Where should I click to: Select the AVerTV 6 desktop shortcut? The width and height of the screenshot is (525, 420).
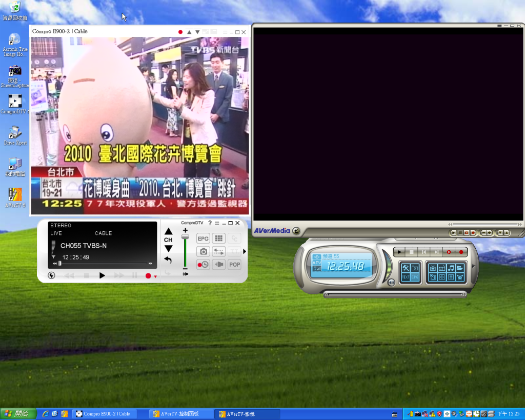coord(15,197)
